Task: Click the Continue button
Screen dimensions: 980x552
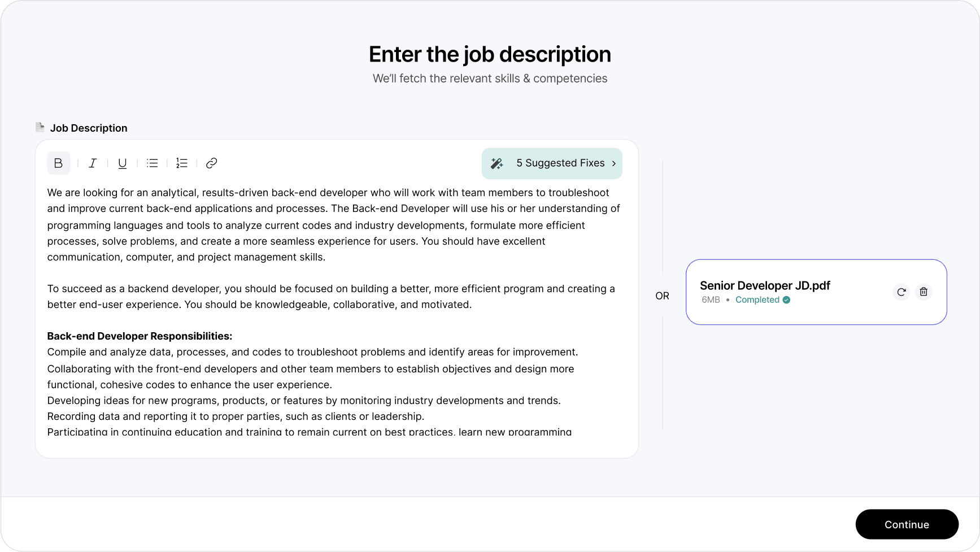Action: point(907,524)
